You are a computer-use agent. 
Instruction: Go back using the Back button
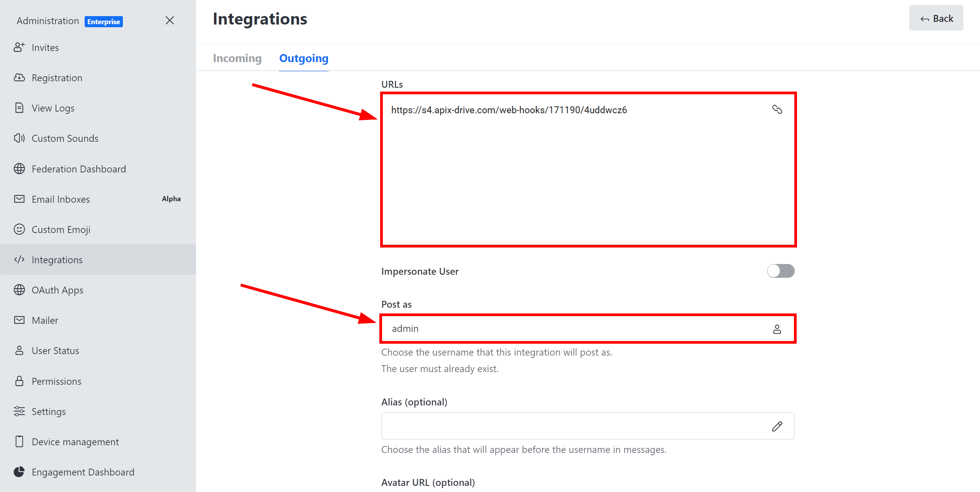(936, 18)
